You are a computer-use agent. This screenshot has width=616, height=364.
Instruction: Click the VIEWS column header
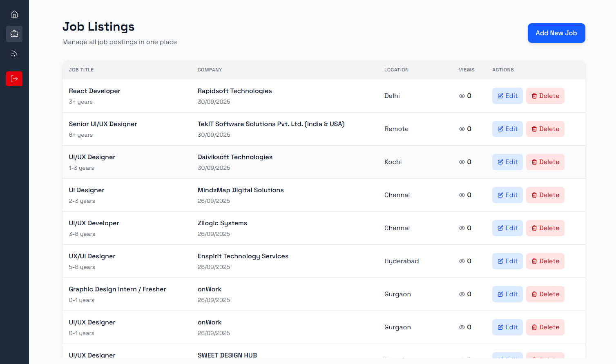pos(466,70)
